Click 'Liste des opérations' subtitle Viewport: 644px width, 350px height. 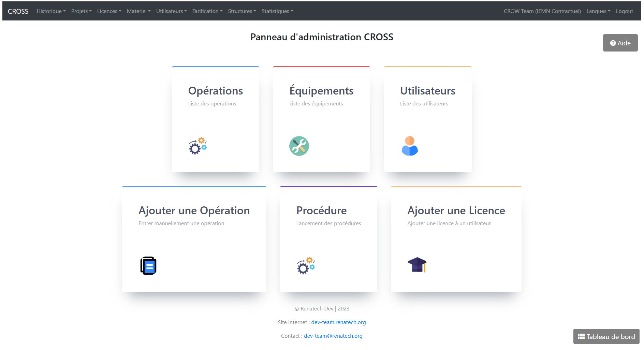[x=212, y=104]
